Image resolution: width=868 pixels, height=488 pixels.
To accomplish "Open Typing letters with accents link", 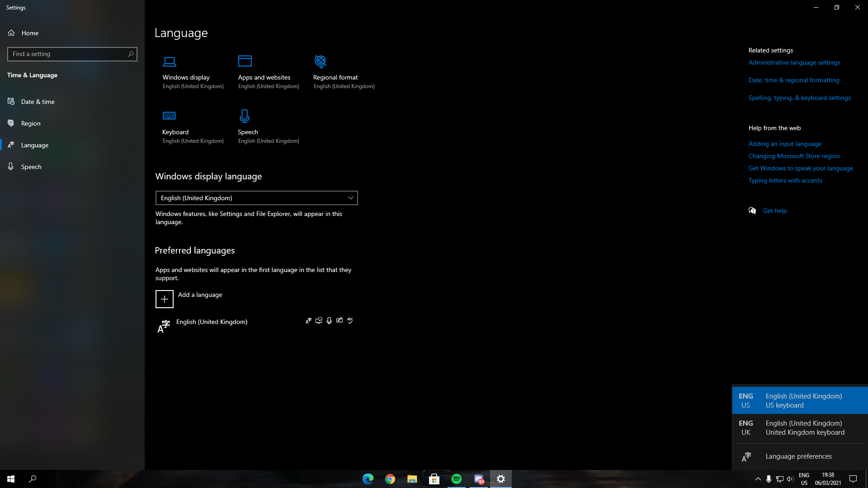I will click(x=785, y=180).
